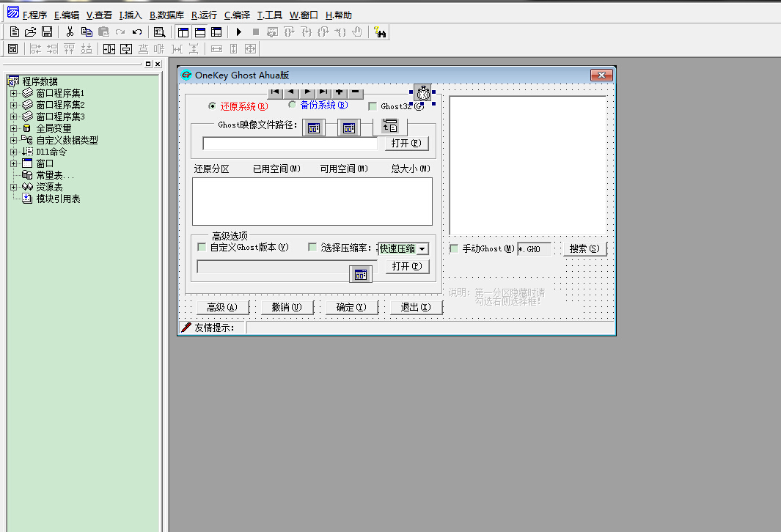Close the left project tree panel
Screen dimensions: 781x532
pos(158,64)
